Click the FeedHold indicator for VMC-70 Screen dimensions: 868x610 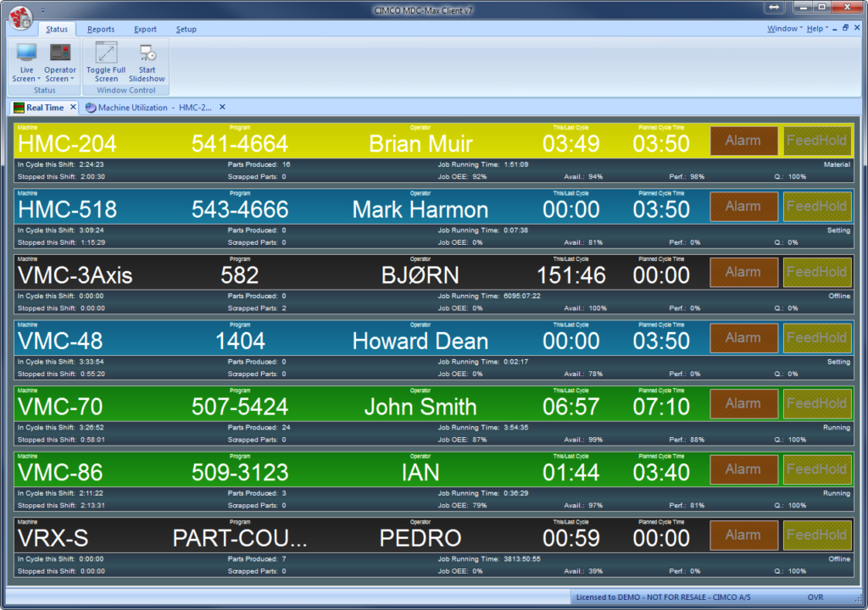click(817, 403)
